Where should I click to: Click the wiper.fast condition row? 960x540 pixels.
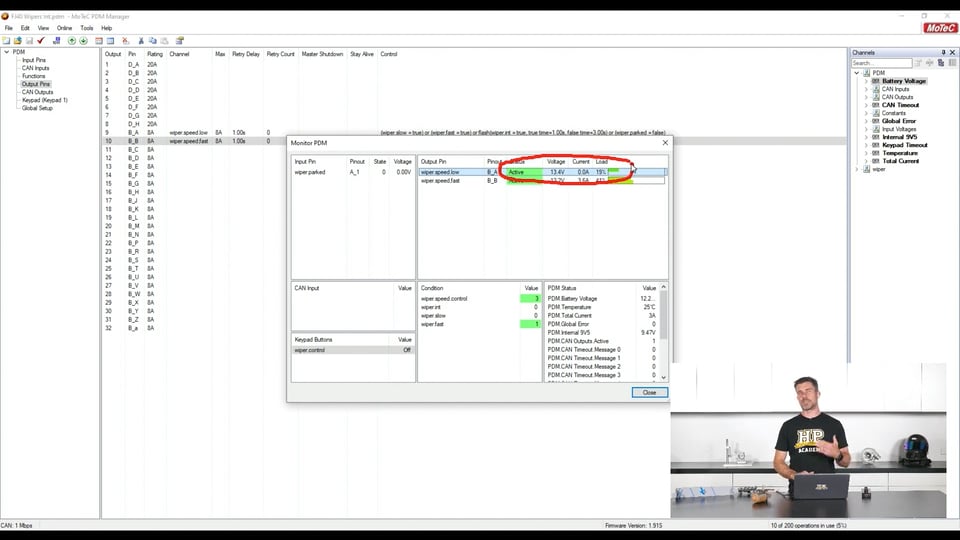(x=479, y=324)
